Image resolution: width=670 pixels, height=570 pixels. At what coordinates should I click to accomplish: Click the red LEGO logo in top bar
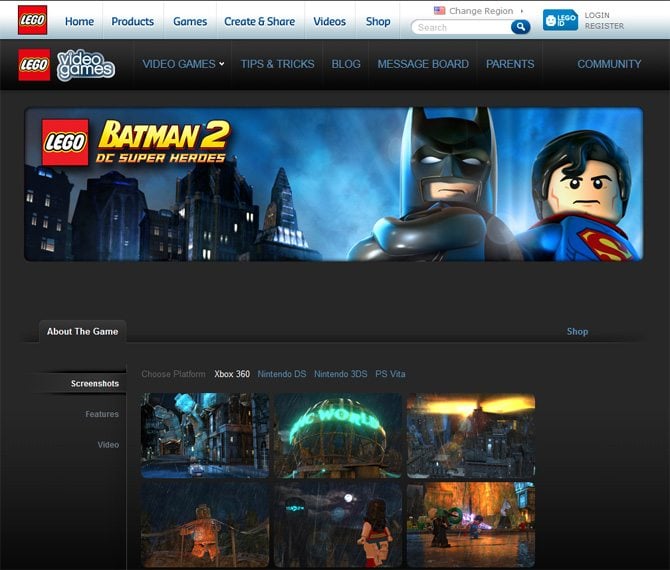pos(32,20)
